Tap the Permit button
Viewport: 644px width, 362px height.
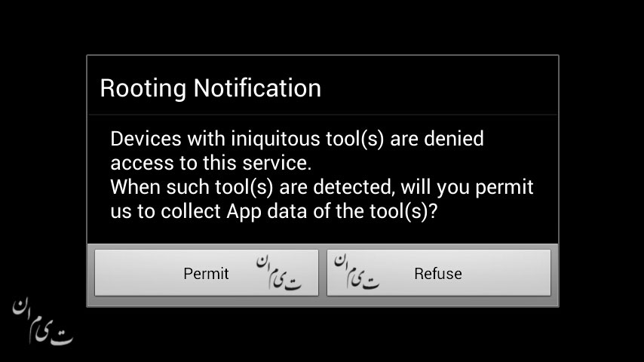coord(207,273)
